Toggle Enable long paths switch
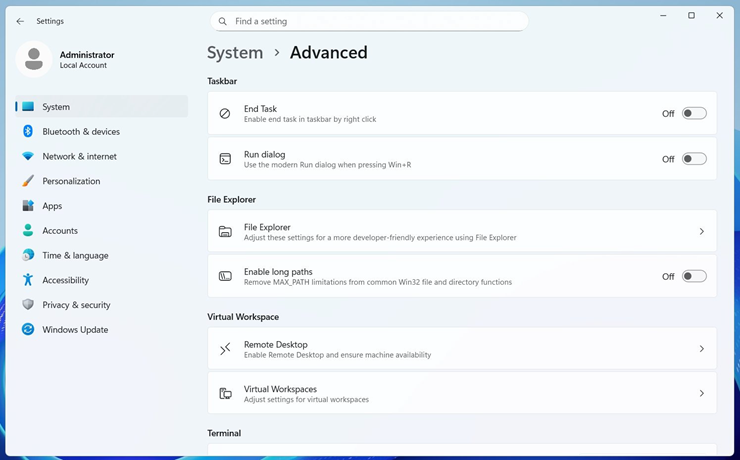 coord(694,277)
